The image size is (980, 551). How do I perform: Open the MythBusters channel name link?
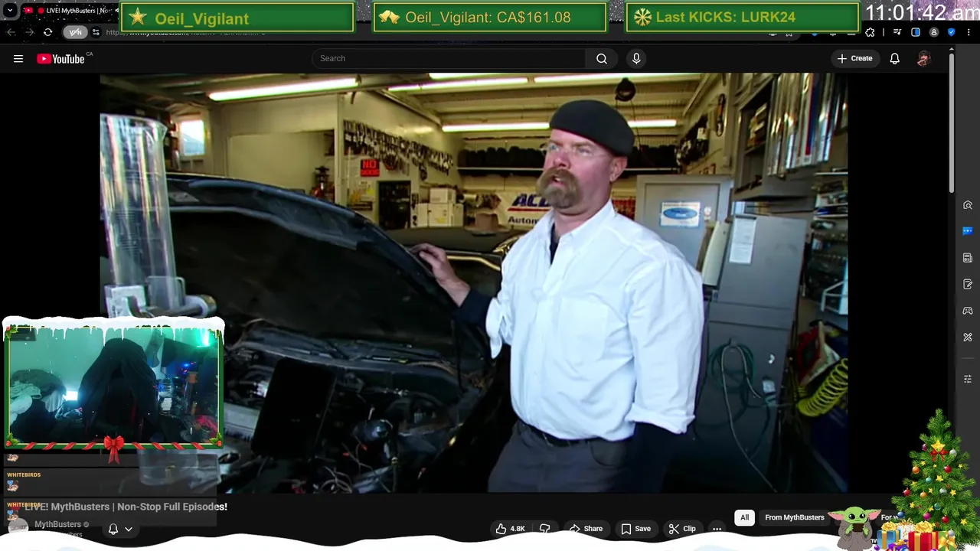[x=57, y=524]
